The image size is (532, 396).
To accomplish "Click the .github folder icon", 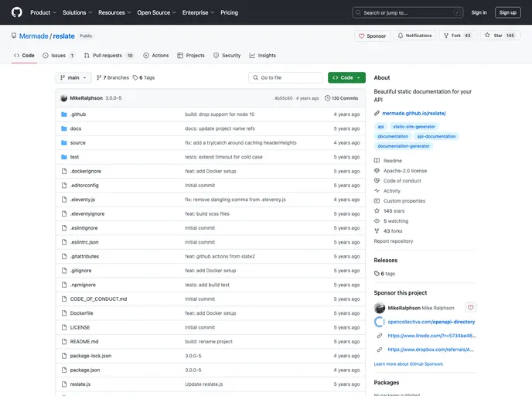I will pos(63,114).
